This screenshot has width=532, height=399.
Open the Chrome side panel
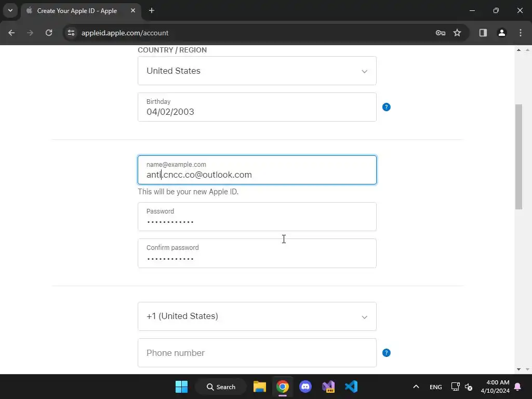483,33
